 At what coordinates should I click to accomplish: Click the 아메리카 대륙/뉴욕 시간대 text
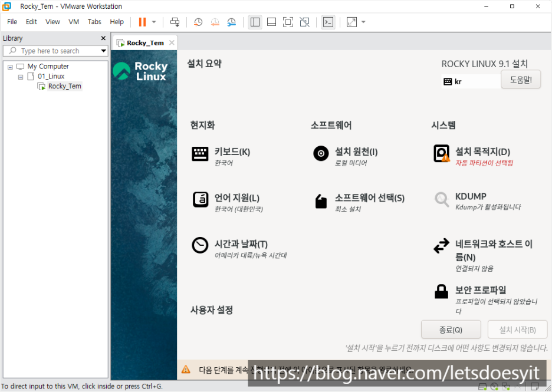251,255
